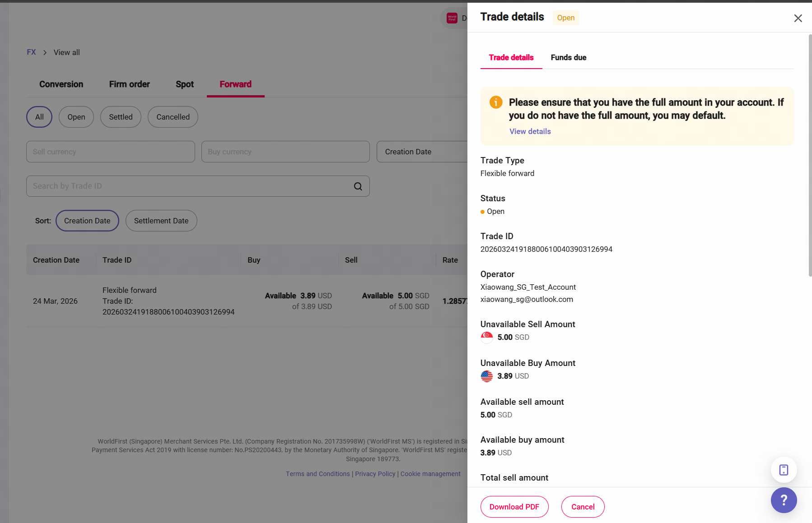This screenshot has width=812, height=523.
Task: Click the US flag icon
Action: [487, 376]
